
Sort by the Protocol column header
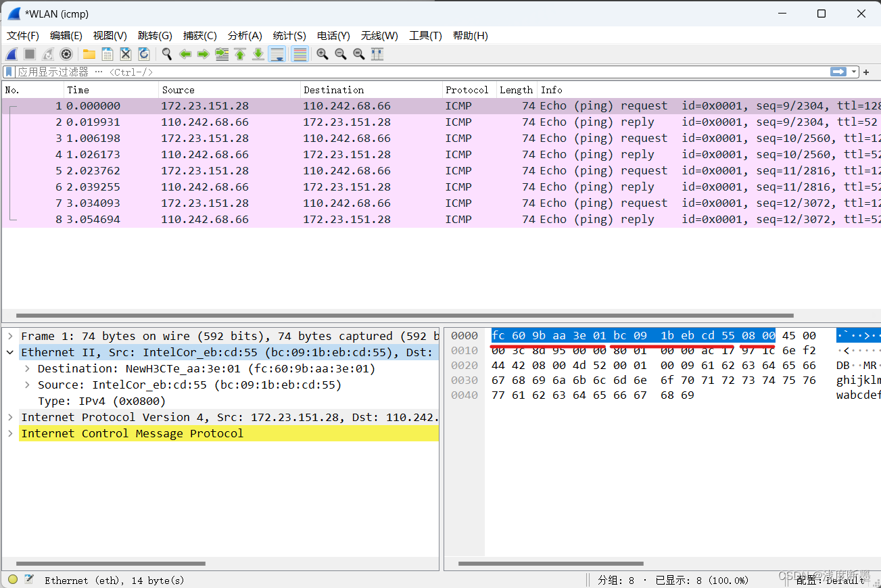(x=469, y=89)
